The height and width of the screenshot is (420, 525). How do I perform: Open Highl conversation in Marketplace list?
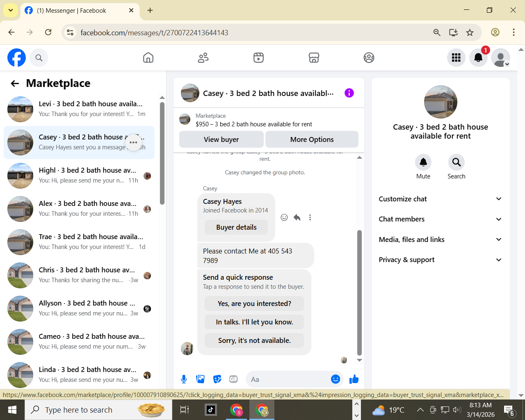79,176
